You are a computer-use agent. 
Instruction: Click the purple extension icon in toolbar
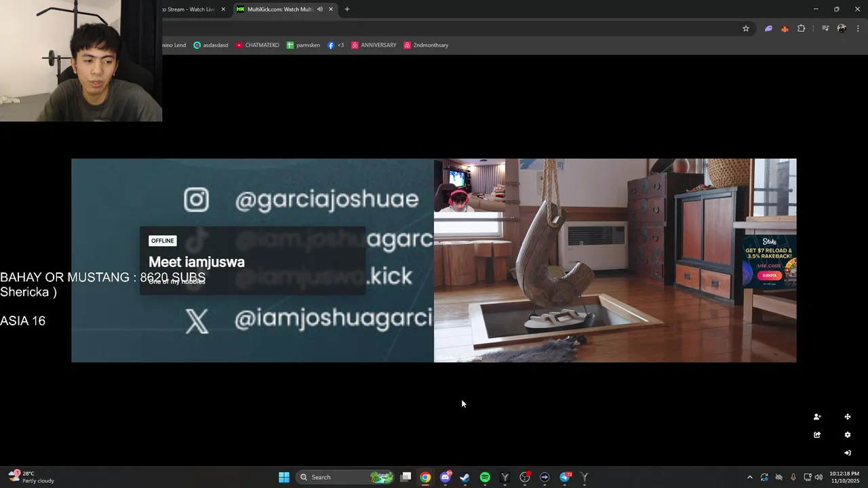coord(768,28)
